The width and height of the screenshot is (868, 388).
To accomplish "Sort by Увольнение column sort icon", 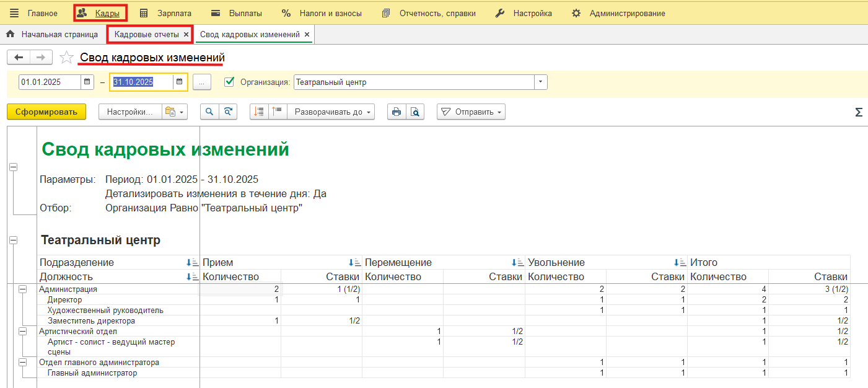I will pos(680,263).
